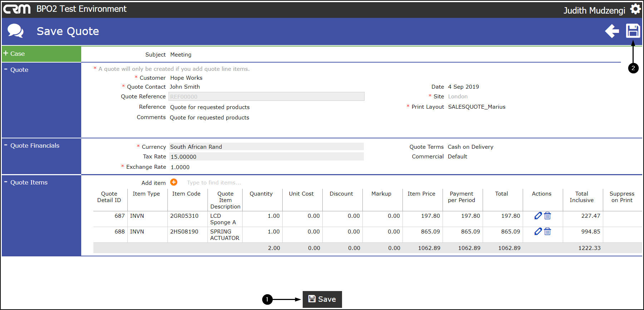The image size is (644, 310).
Task: Click item code 2HS08190
Action: [x=184, y=232]
